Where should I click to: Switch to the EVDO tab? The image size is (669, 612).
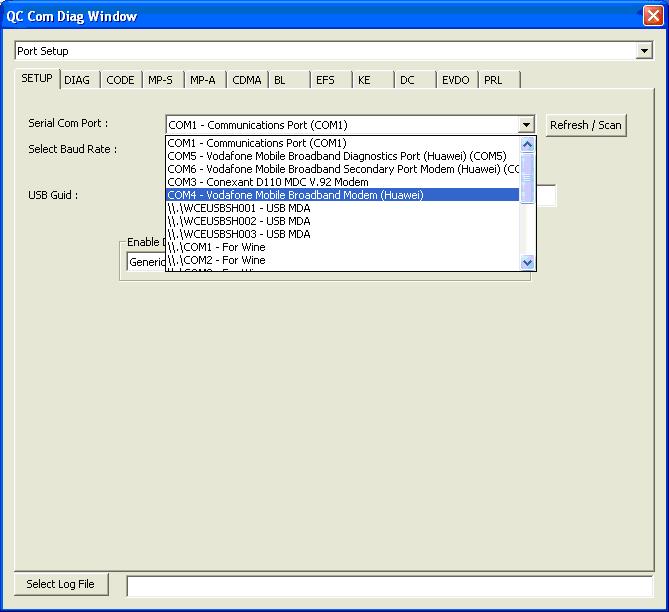click(457, 80)
